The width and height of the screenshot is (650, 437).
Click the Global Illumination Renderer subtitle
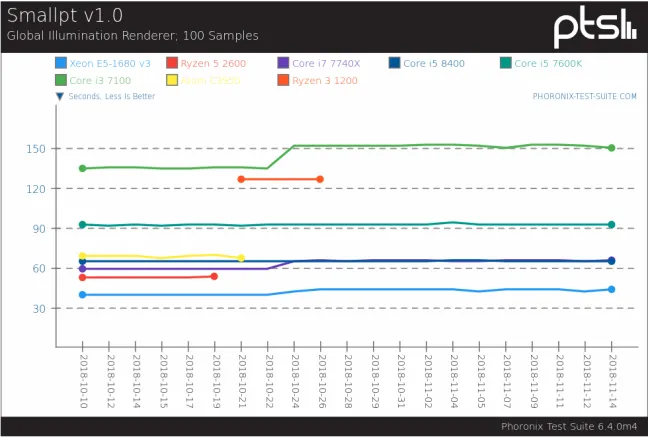[133, 36]
